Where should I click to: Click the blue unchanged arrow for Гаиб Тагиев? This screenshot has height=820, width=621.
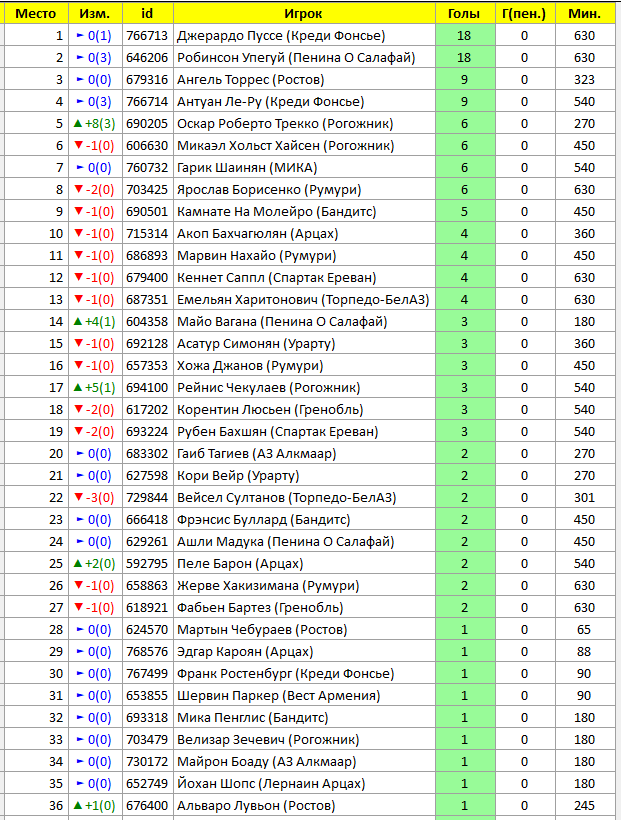coord(80,453)
